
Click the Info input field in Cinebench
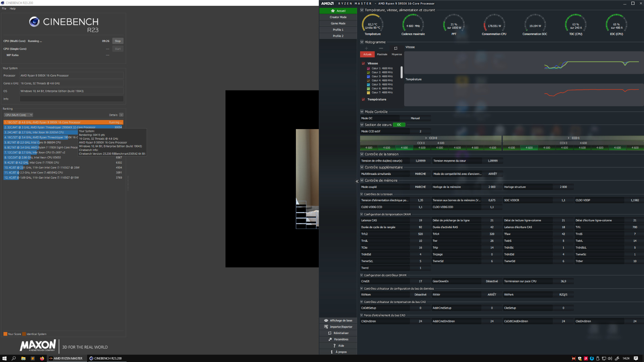[71, 99]
